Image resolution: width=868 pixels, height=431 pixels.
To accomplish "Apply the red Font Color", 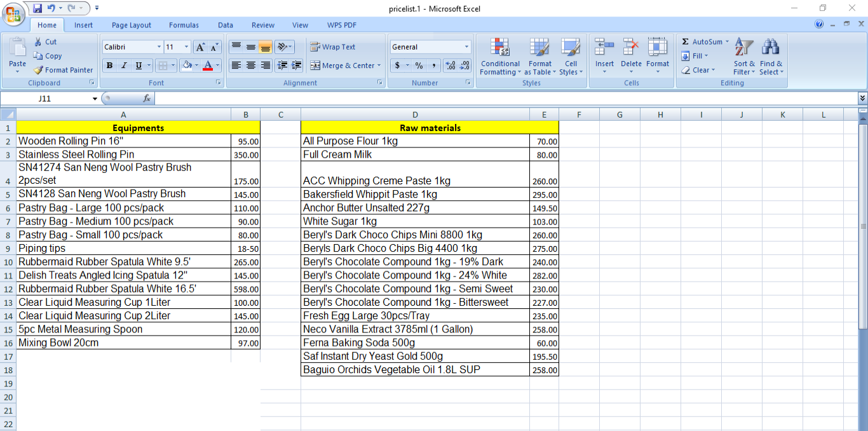I will click(208, 65).
